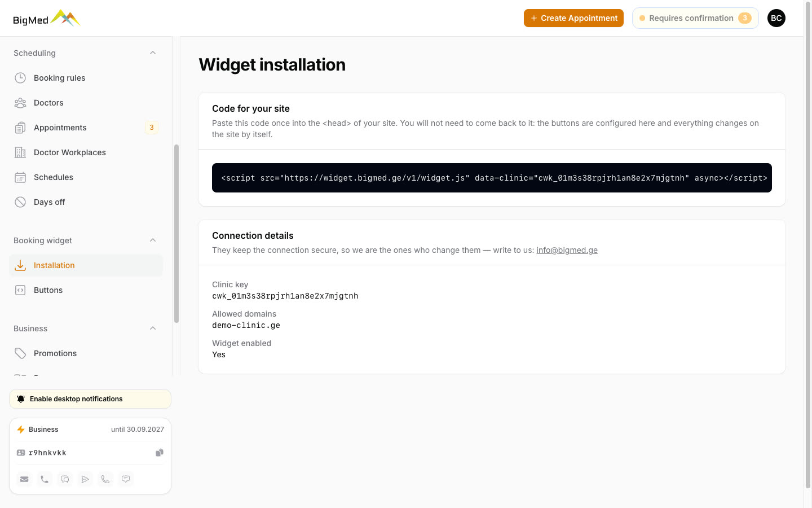Click the clock icon for Booking rules
The image size is (812, 508).
20,78
